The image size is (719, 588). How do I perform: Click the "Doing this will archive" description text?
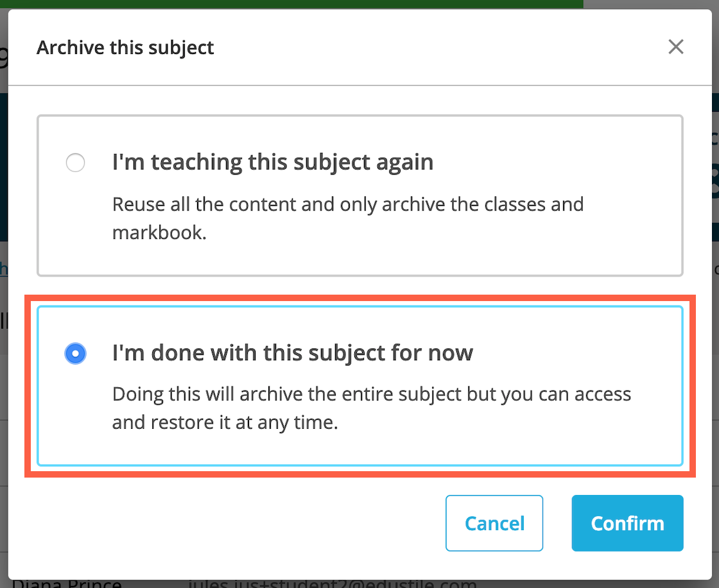click(x=372, y=408)
